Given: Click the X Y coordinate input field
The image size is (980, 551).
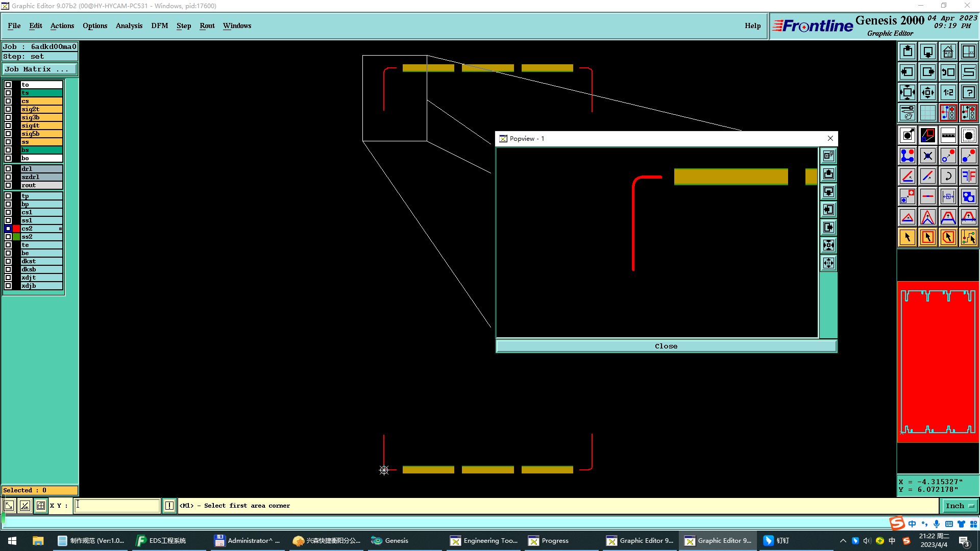Looking at the screenshot, I should [117, 506].
